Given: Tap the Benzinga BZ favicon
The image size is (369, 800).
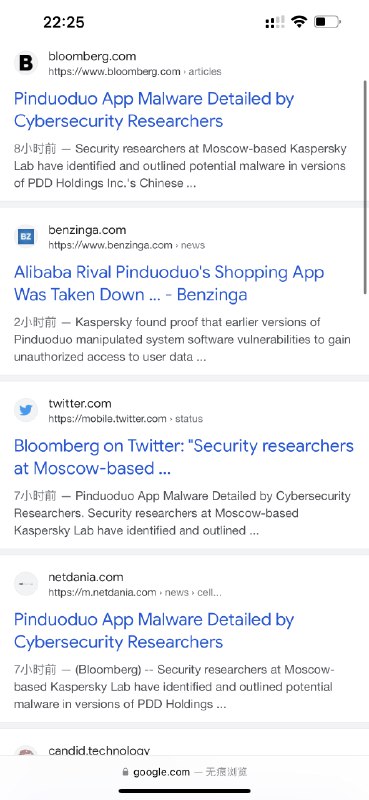Looking at the screenshot, I should click(26, 237).
